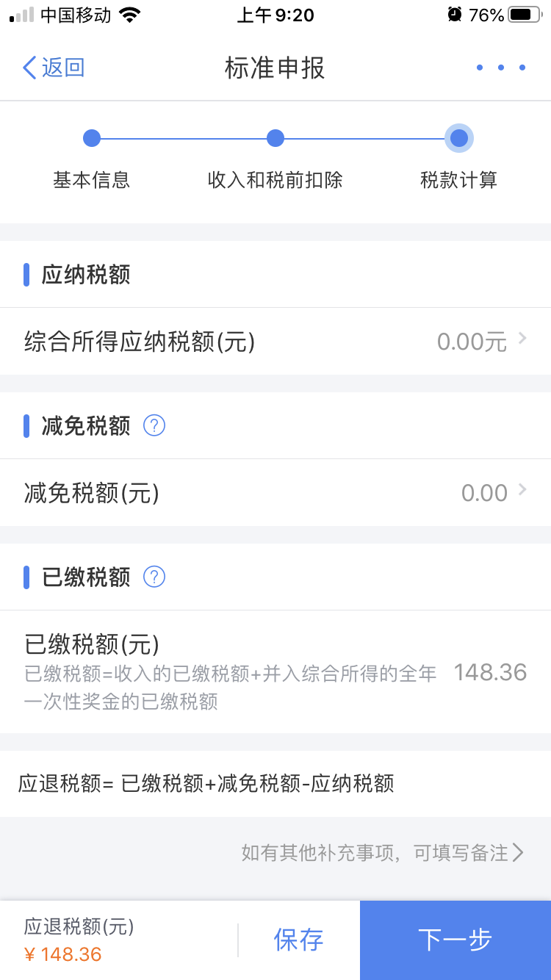Open the 可填写备注 notes chevron
551x980 pixels.
[x=519, y=852]
